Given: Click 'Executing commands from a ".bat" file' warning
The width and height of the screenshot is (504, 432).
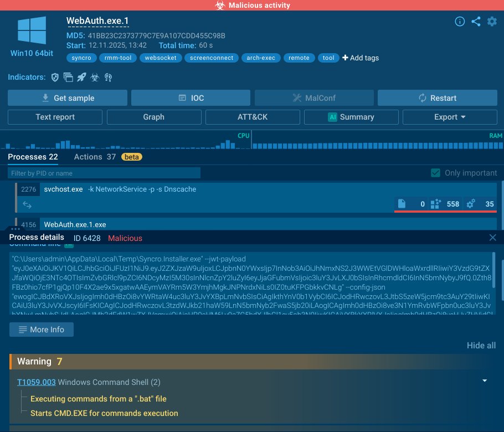Looking at the screenshot, I should (99, 399).
